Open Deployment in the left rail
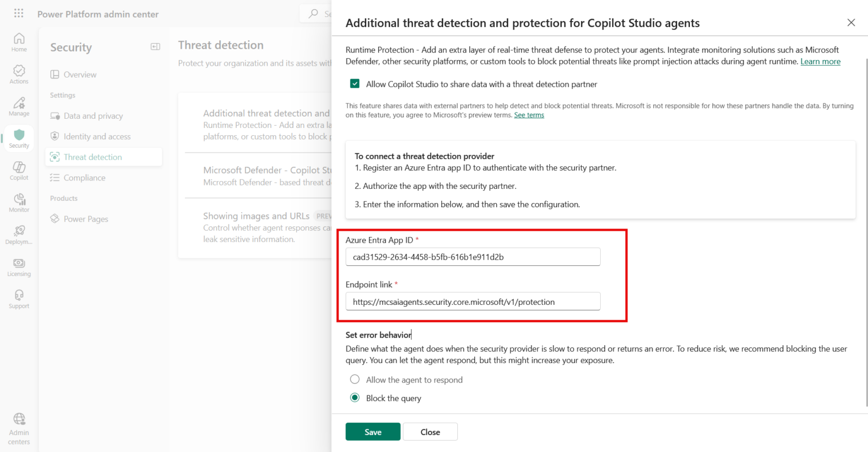The height and width of the screenshot is (452, 868). click(x=19, y=235)
